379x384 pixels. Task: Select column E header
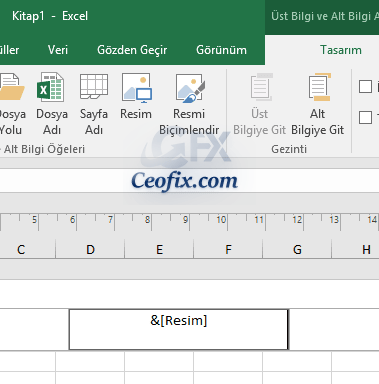159,249
